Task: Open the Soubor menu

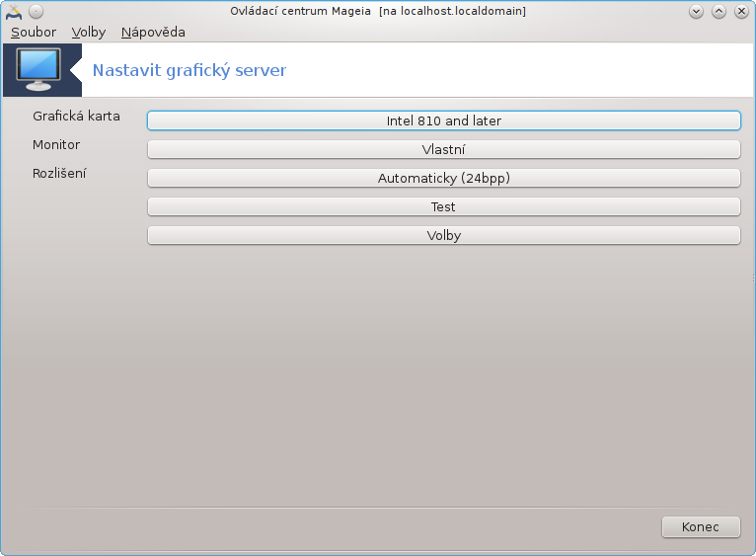Action: click(x=34, y=33)
